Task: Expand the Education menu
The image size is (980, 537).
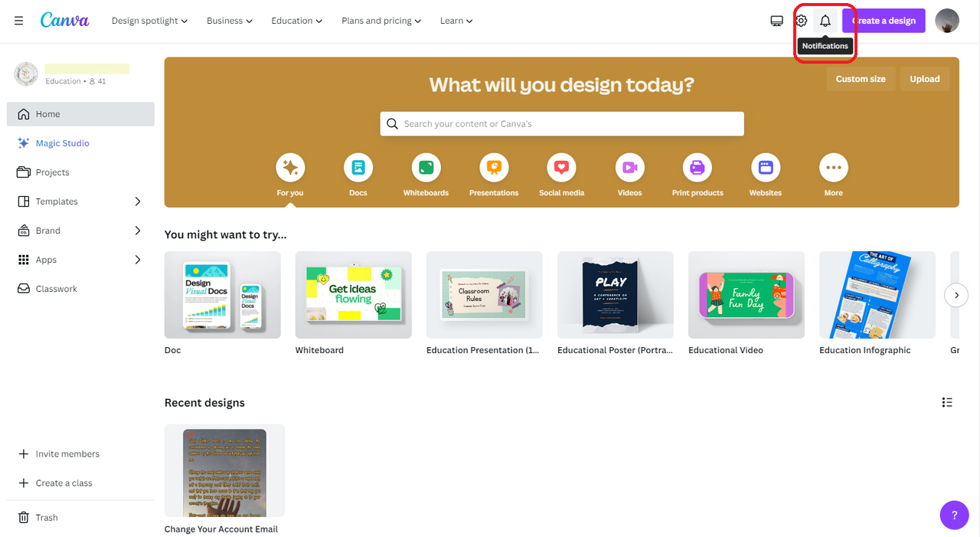Action: pos(297,21)
